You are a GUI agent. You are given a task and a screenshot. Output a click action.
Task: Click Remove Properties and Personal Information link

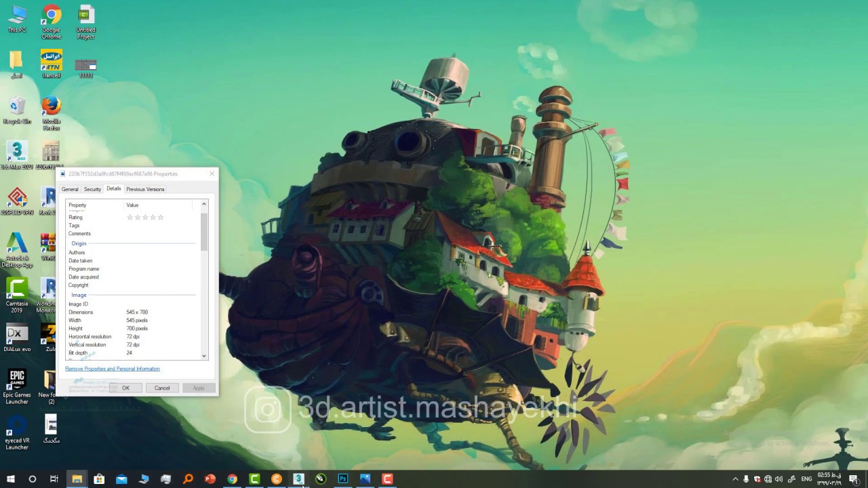click(x=113, y=369)
